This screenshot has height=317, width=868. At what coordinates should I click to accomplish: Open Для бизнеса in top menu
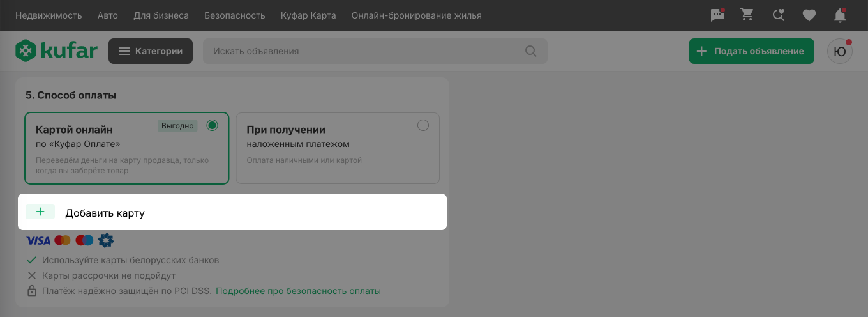point(161,15)
